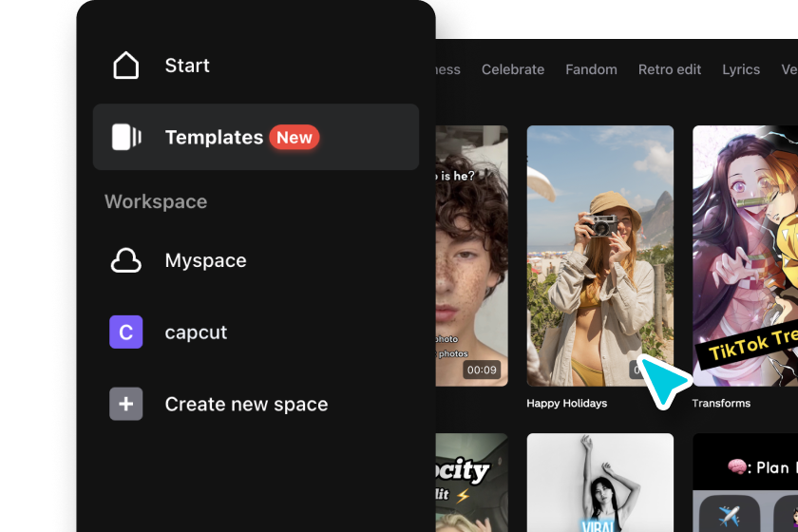Click the Create new space plus icon
The image size is (798, 532).
tap(125, 404)
